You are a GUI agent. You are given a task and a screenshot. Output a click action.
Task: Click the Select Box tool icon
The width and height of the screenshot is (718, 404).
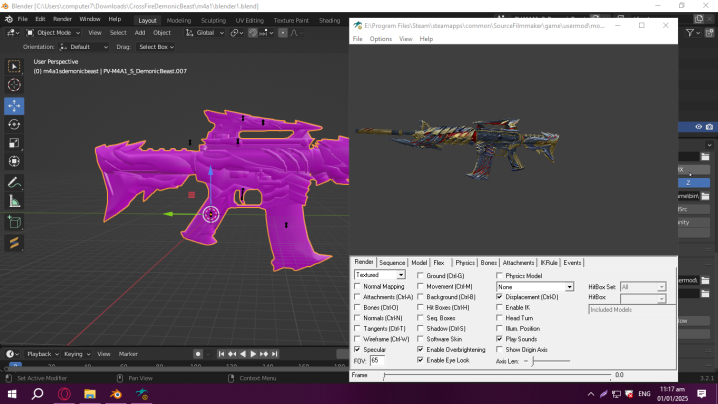pos(14,66)
